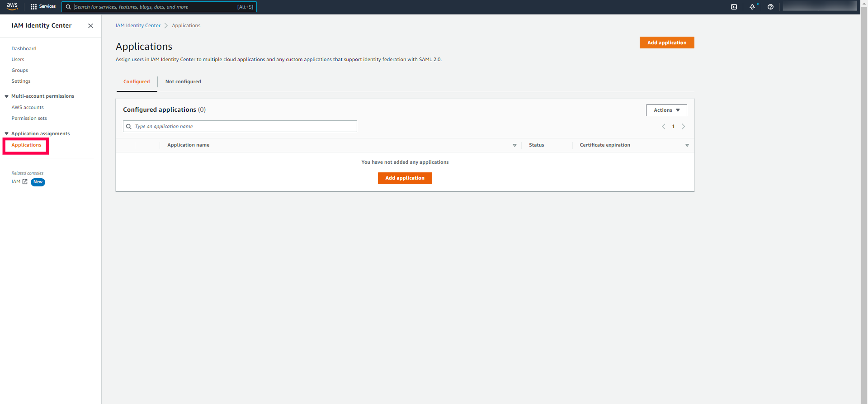Go to previous page of applications

click(x=663, y=127)
